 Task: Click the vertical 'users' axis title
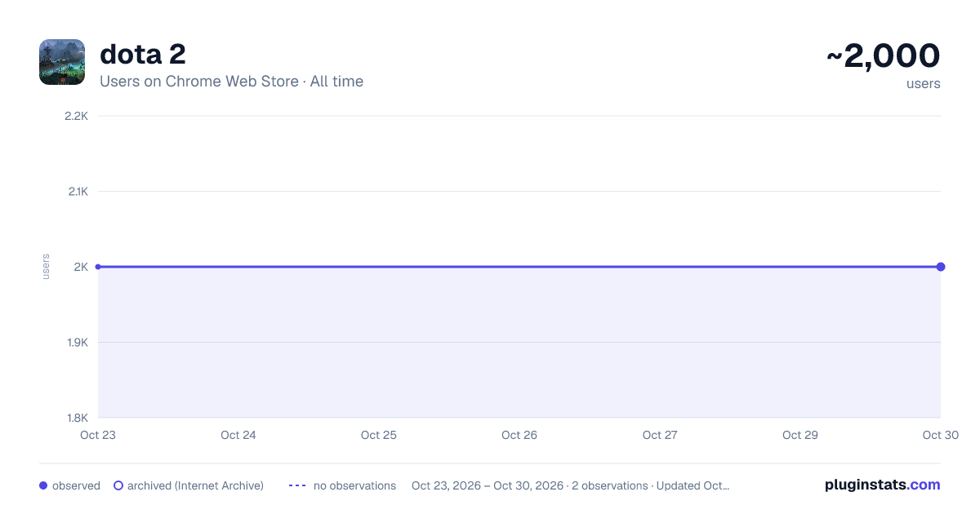click(x=46, y=267)
